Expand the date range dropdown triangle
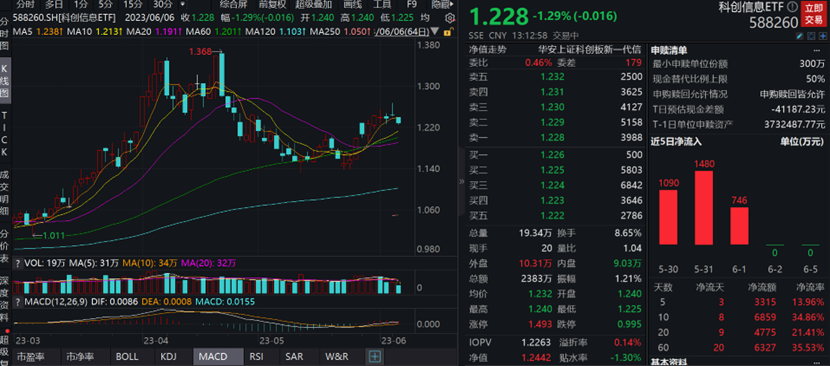Viewport: 830px width, 366px height. click(435, 31)
